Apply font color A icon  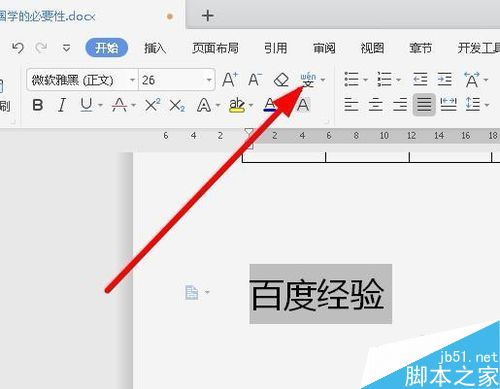click(270, 105)
